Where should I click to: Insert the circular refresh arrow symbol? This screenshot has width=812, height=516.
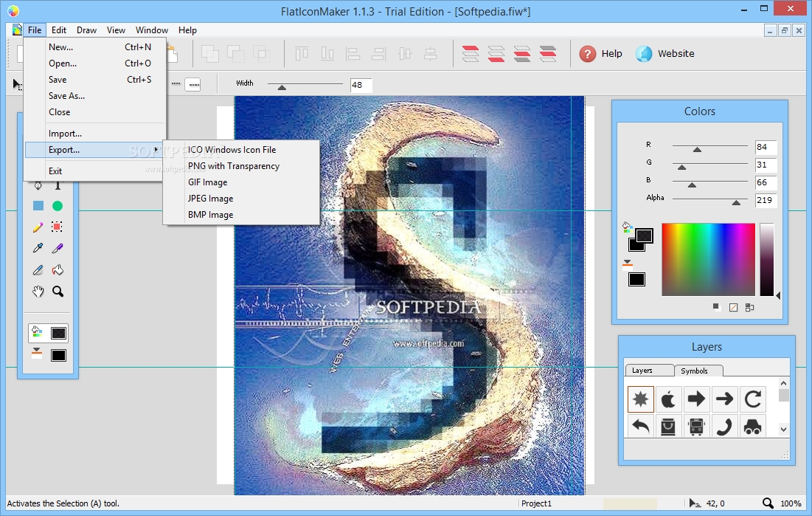click(x=752, y=399)
